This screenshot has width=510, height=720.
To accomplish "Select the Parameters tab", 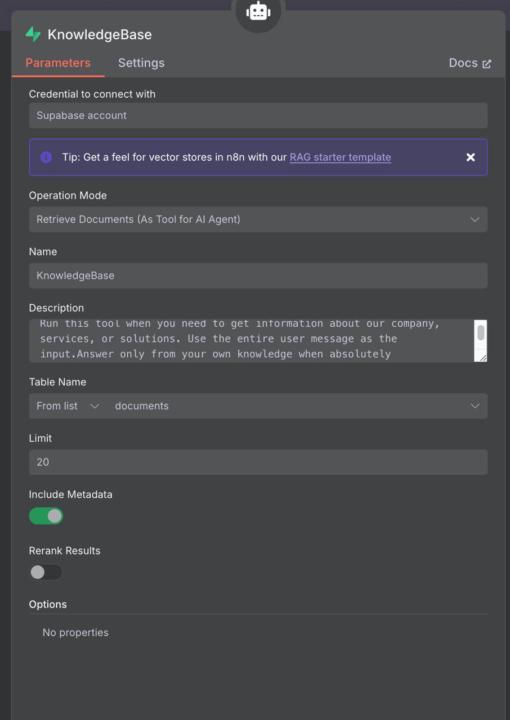I will click(x=58, y=63).
